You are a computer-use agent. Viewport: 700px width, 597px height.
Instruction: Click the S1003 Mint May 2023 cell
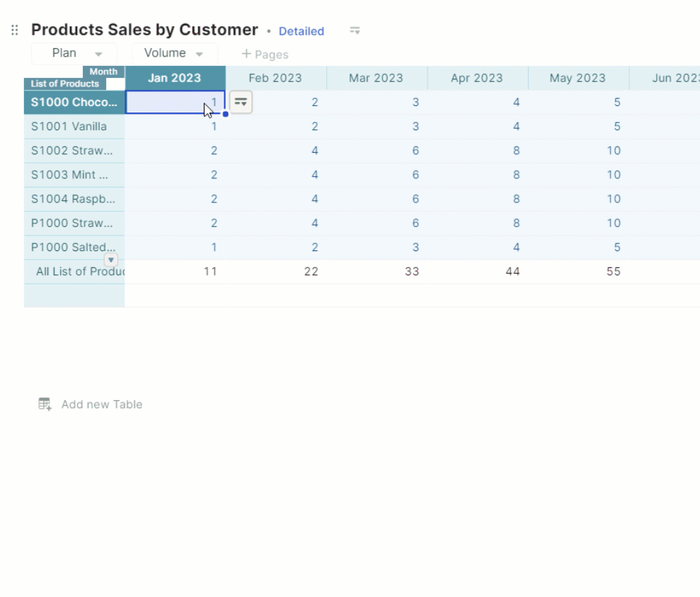(578, 175)
